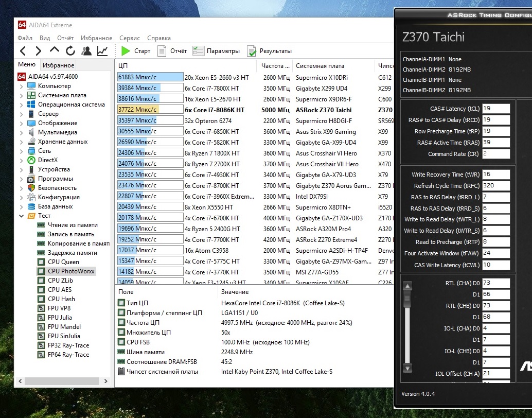Click the Refresh Cycle Time (tRFC) field

coord(495,186)
